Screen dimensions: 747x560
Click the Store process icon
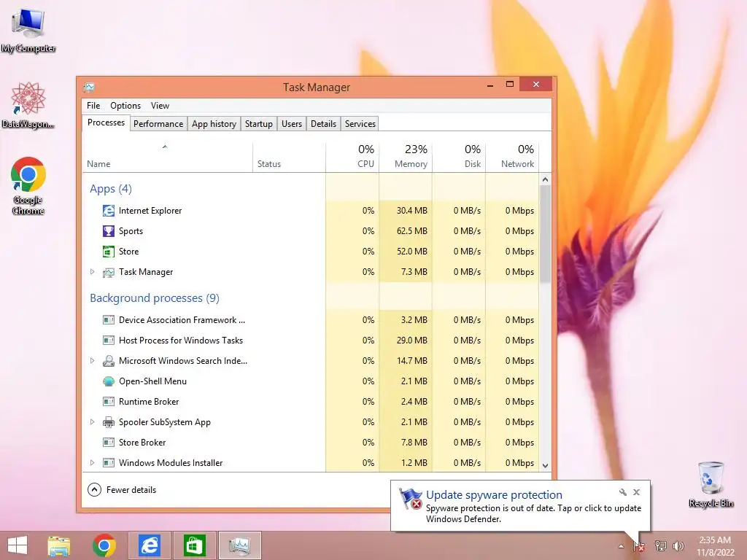tap(109, 252)
